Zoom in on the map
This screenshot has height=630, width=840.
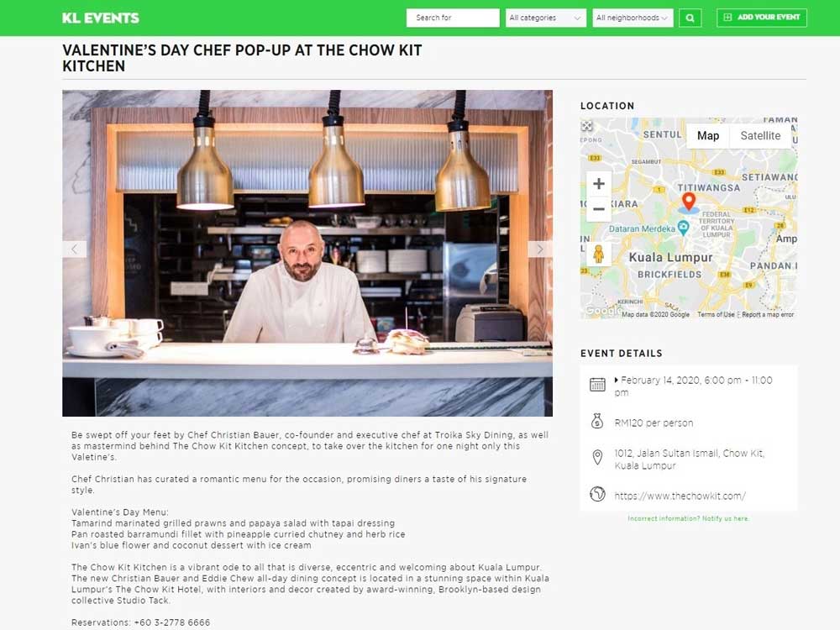point(599,184)
